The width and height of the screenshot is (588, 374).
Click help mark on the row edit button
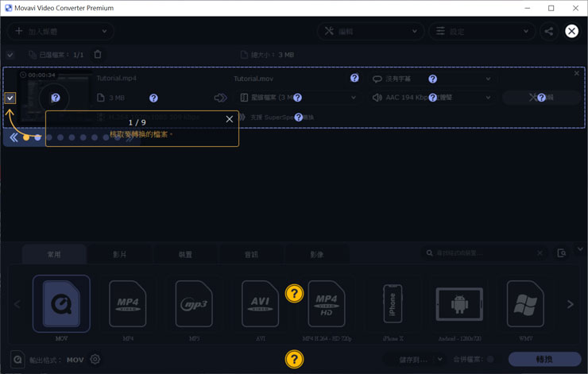[x=541, y=98]
